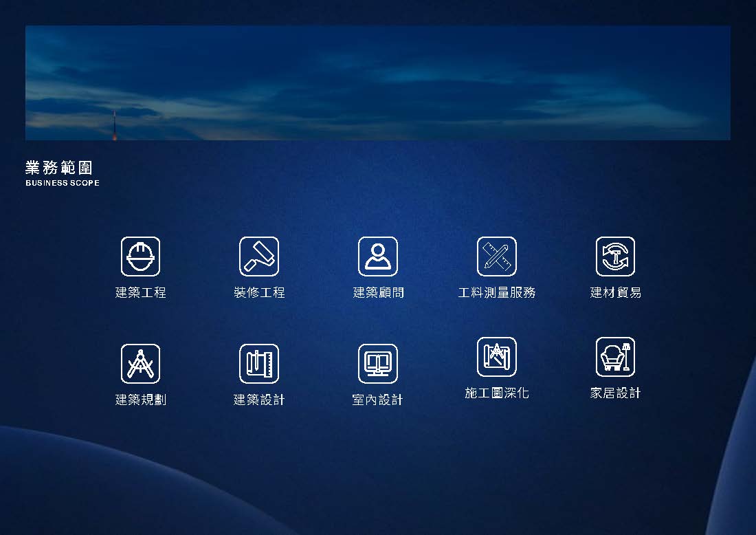Click the 施工圖深化 text
This screenshot has height=535, width=756.
(x=497, y=393)
